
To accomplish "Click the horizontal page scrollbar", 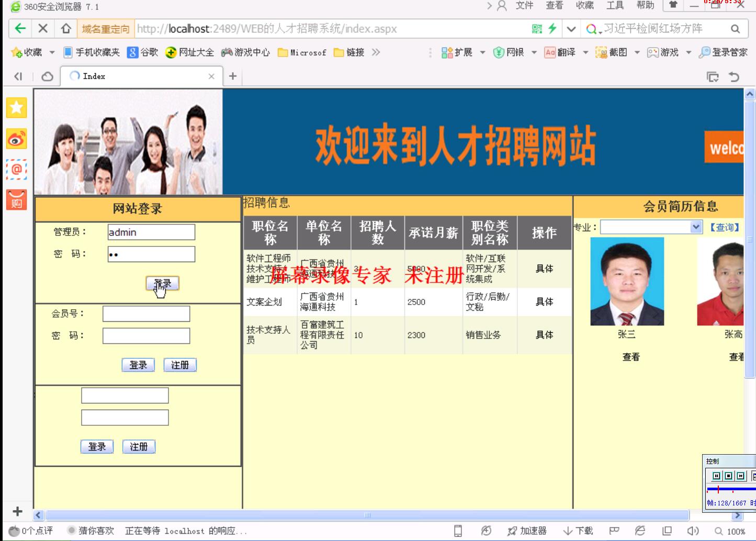I will tap(367, 515).
